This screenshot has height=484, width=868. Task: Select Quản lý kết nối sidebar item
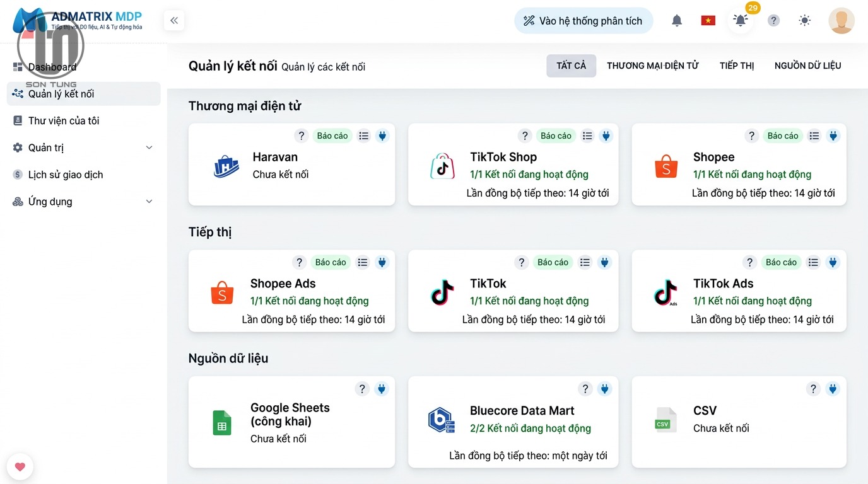coord(83,94)
